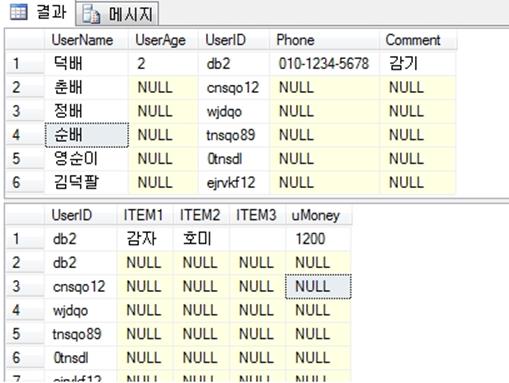This screenshot has width=509, height=383.
Task: Select the UserAge column header
Action: [163, 40]
